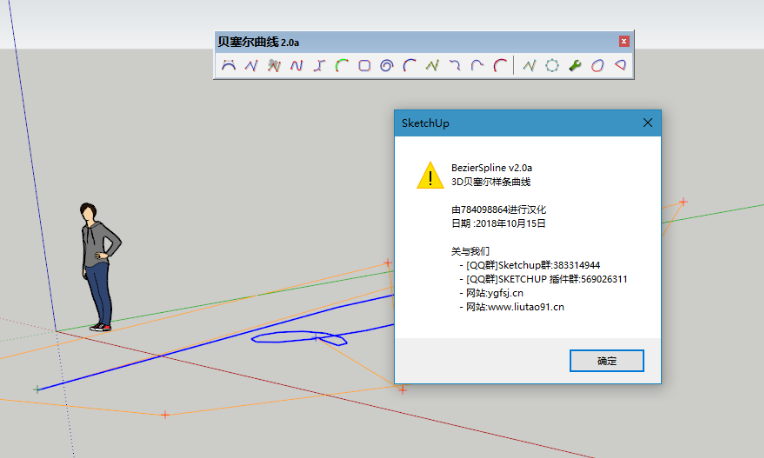Select the blue S-shaped spline tool
764x458 pixels.
click(297, 65)
